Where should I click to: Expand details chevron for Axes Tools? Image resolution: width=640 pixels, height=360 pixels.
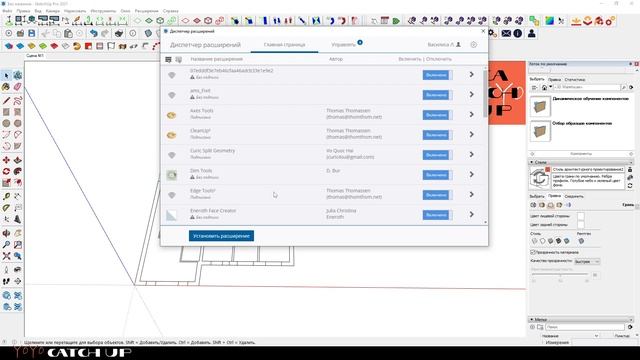[471, 114]
